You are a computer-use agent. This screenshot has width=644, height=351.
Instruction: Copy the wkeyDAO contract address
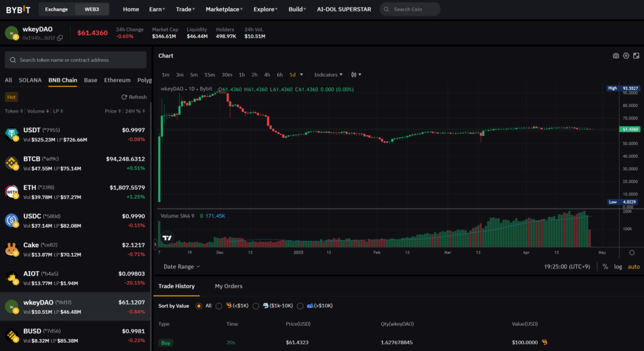[x=60, y=38]
